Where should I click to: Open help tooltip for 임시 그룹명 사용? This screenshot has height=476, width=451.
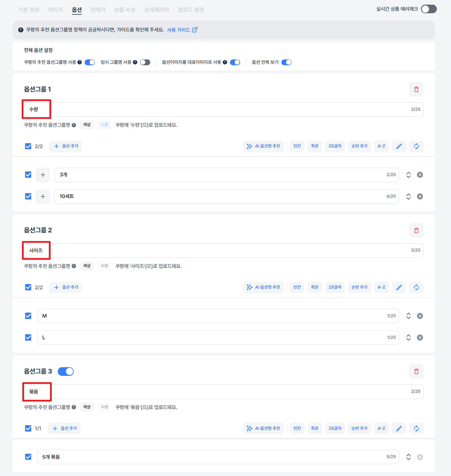pyautogui.click(x=135, y=62)
